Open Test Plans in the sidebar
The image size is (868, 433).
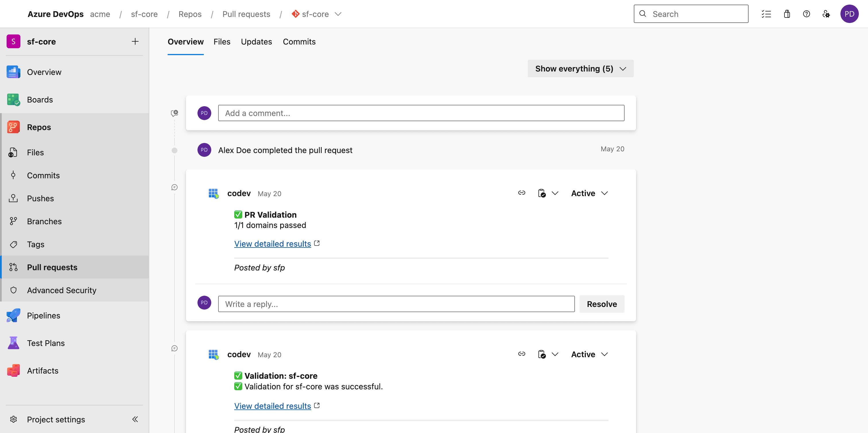74,343
